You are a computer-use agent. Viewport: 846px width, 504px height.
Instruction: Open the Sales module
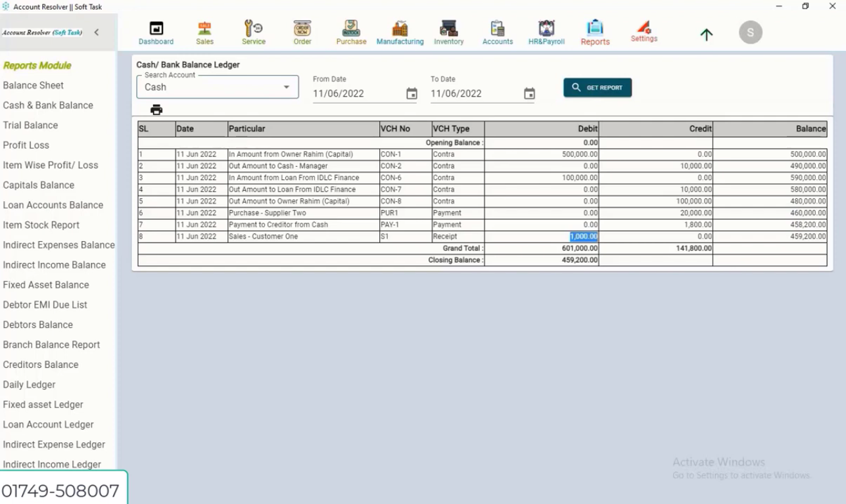(x=204, y=32)
